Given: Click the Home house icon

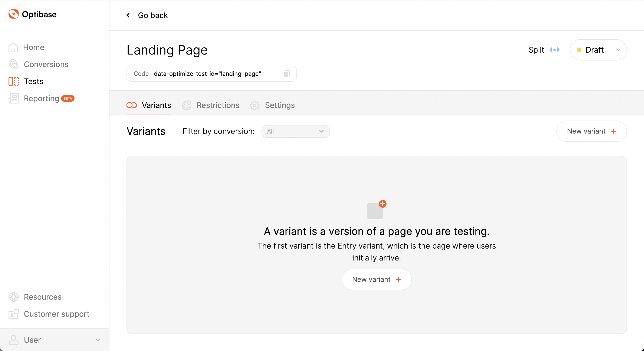Looking at the screenshot, I should click(13, 47).
